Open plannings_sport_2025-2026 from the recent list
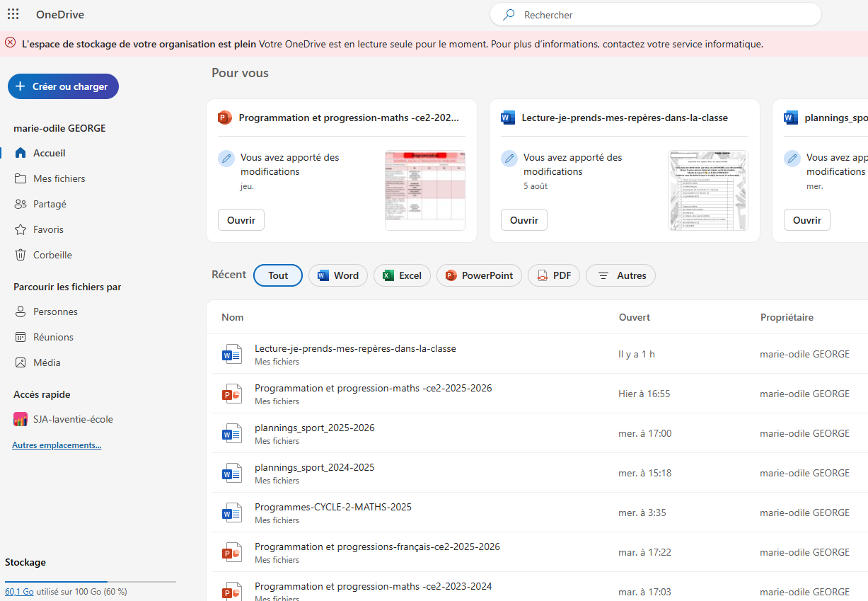This screenshot has width=868, height=601. click(x=315, y=428)
